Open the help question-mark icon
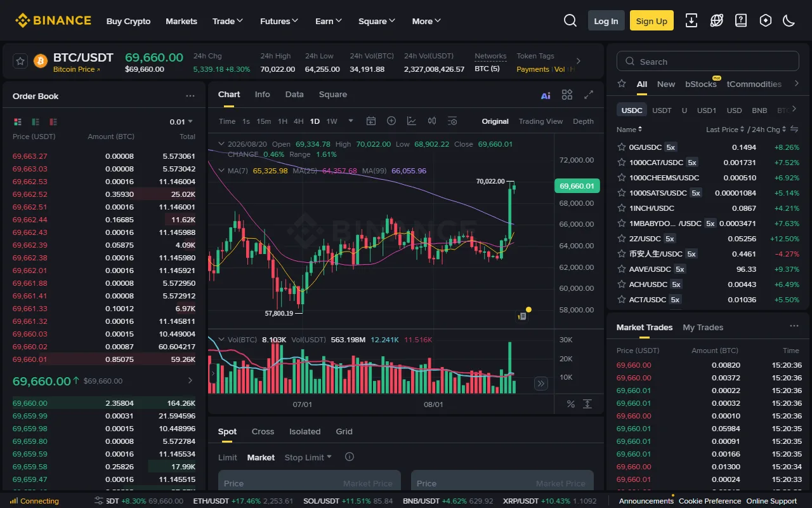This screenshot has width=812, height=508. (x=741, y=21)
